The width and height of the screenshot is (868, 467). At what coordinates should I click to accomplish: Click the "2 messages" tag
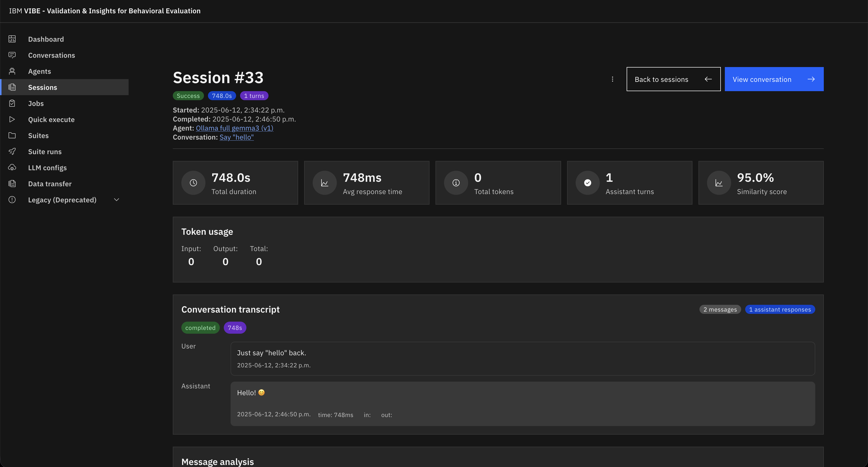pos(720,309)
